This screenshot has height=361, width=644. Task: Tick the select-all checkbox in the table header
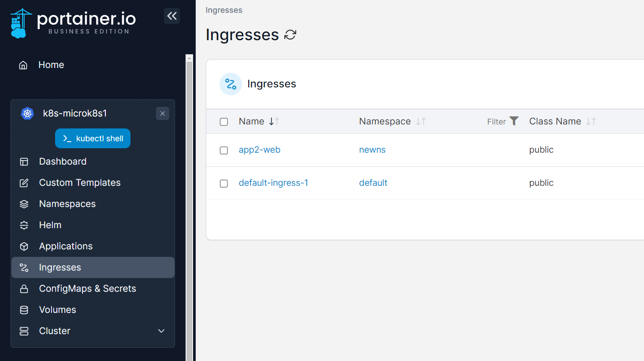tap(224, 122)
